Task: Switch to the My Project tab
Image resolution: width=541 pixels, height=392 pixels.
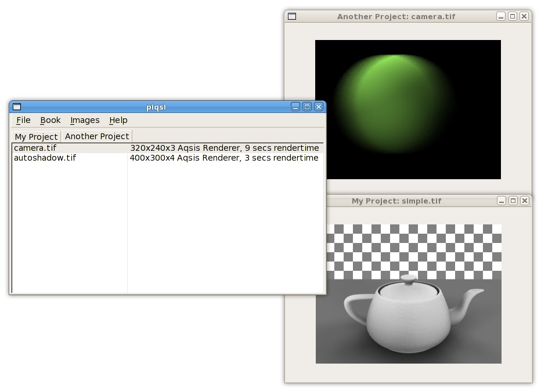Action: click(x=35, y=136)
